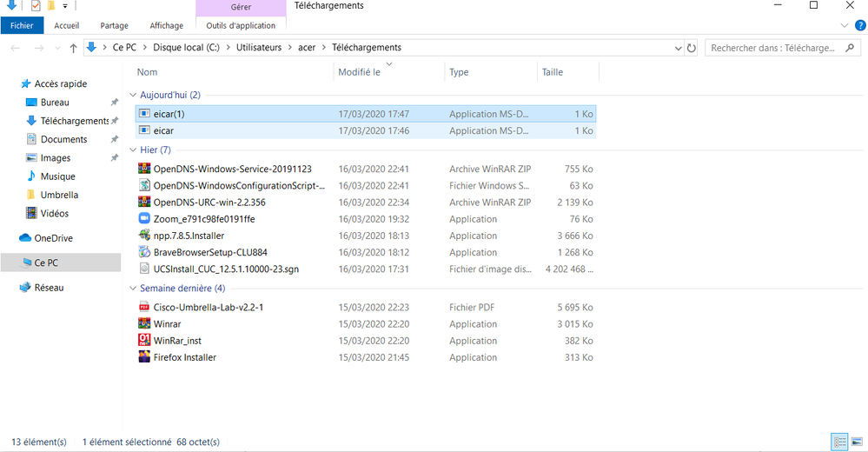Open the Help question mark icon
This screenshot has width=868, height=452.
860,25
